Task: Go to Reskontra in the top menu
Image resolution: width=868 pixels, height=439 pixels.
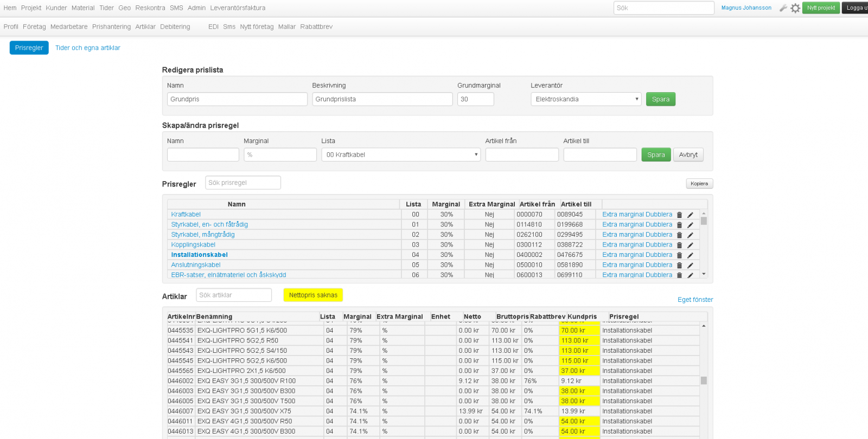Action: [x=150, y=8]
